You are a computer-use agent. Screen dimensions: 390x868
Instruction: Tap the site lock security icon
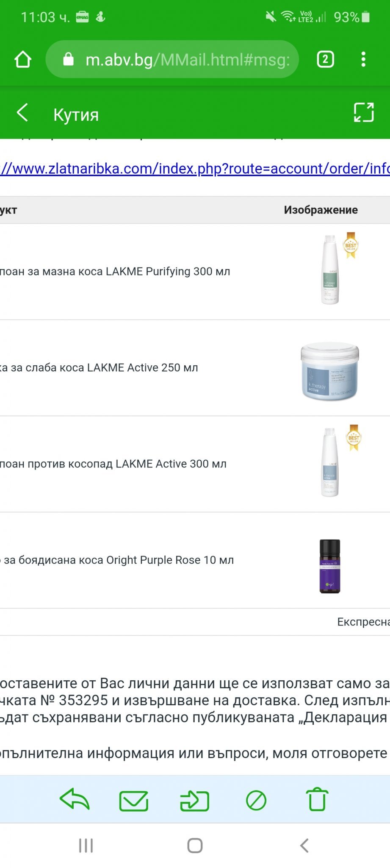click(68, 60)
